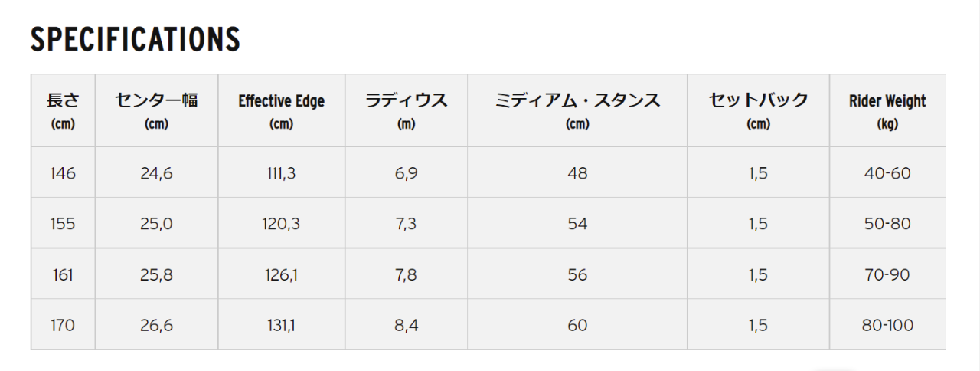Select the Effective Edge column header
Image resolution: width=980 pixels, height=371 pixels.
[x=281, y=110]
